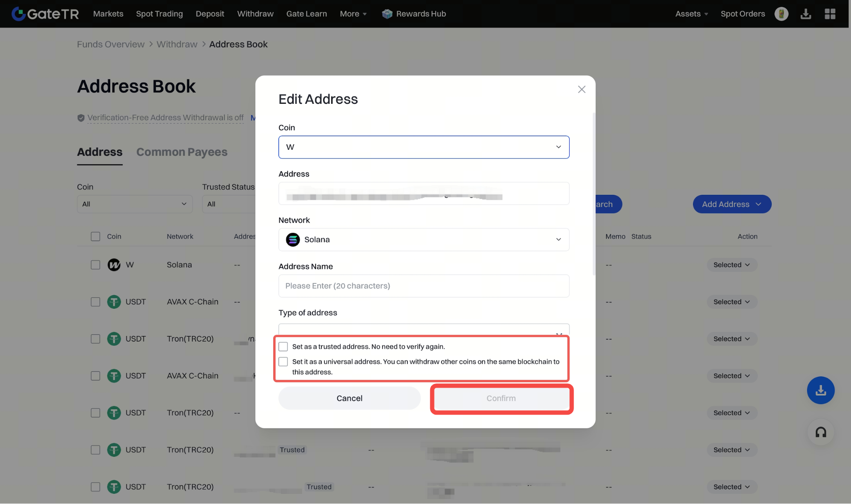Close the Edit Address dialog
This screenshot has height=504, width=851.
click(582, 89)
